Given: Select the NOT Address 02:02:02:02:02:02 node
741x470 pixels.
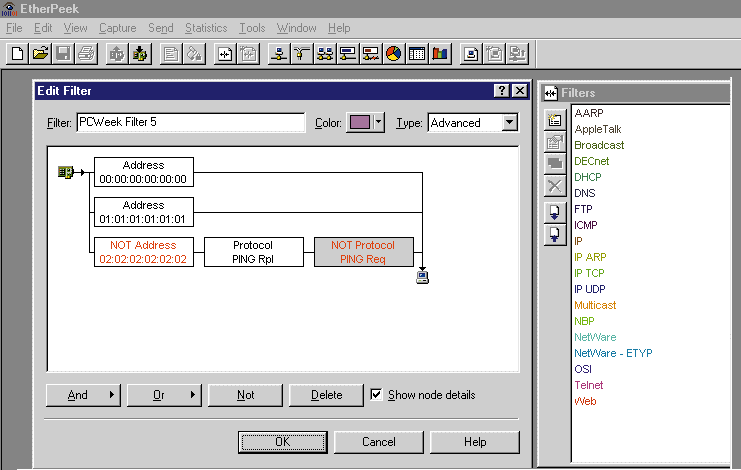Looking at the screenshot, I should (x=144, y=252).
